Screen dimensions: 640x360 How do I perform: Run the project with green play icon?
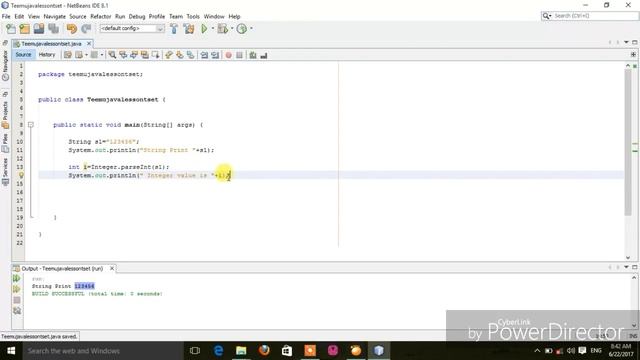(204, 29)
